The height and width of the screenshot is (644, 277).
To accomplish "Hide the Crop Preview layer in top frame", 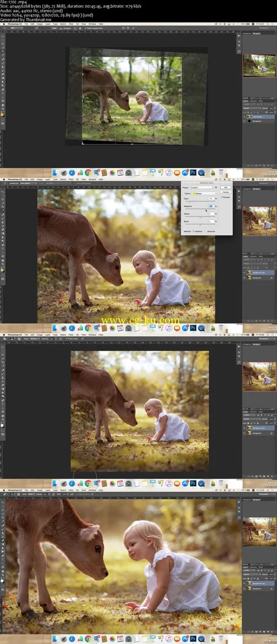I will [244, 116].
